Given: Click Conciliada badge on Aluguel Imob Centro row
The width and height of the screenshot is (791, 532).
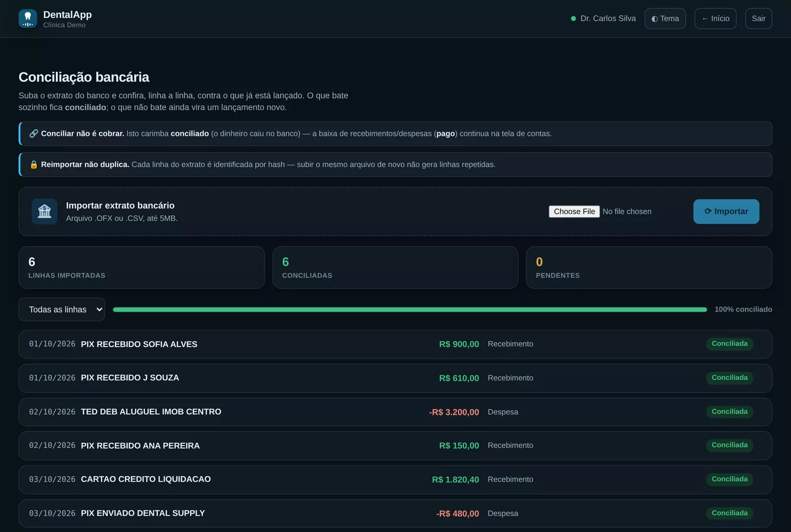Looking at the screenshot, I should [729, 412].
